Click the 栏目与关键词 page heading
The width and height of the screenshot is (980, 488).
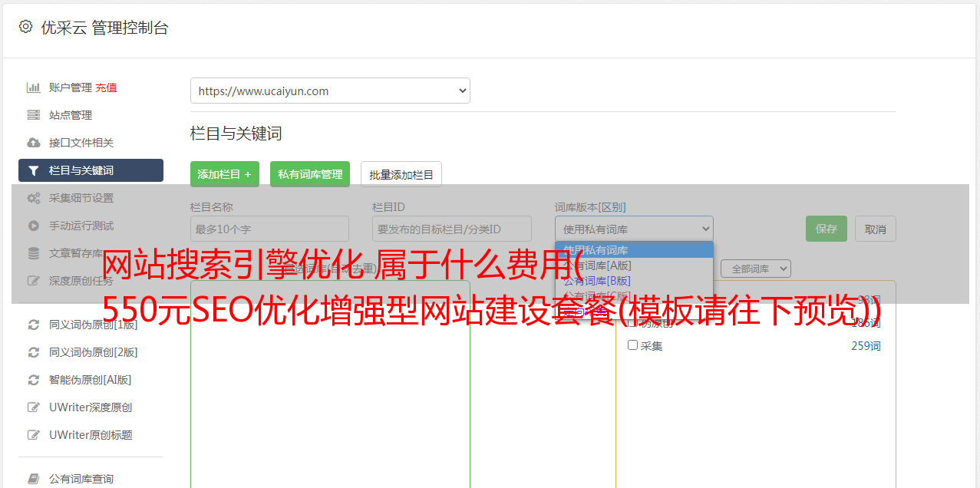pos(236,134)
